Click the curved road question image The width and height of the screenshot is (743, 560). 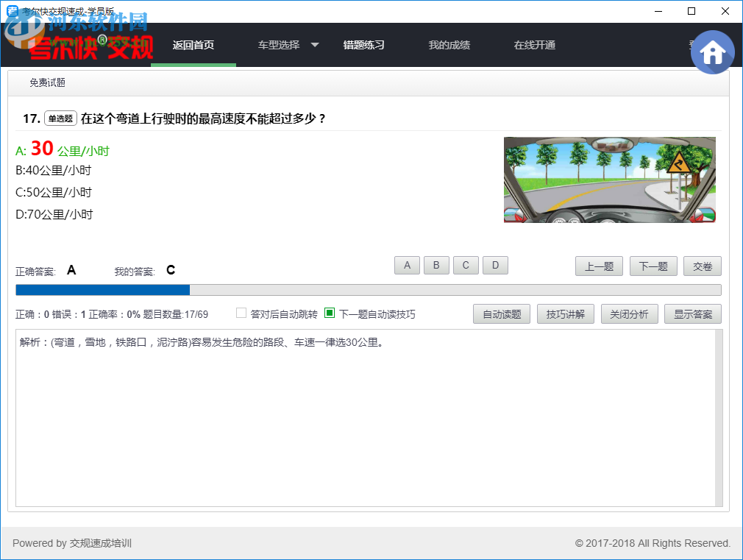pos(609,180)
